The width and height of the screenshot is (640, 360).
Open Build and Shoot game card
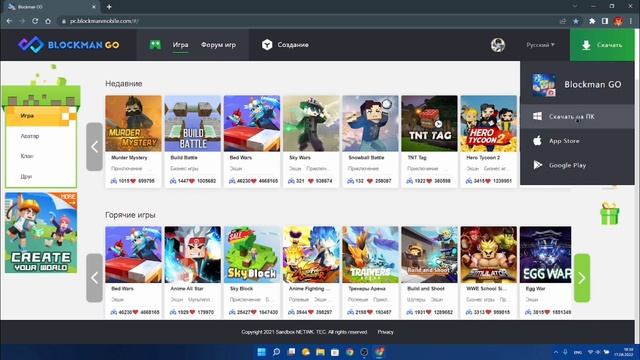click(x=429, y=273)
